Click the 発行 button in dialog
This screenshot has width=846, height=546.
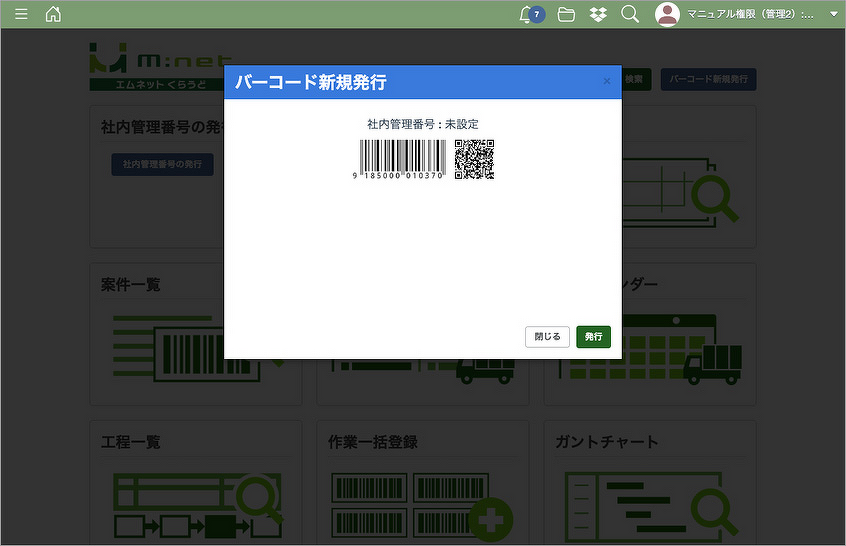[x=593, y=337]
